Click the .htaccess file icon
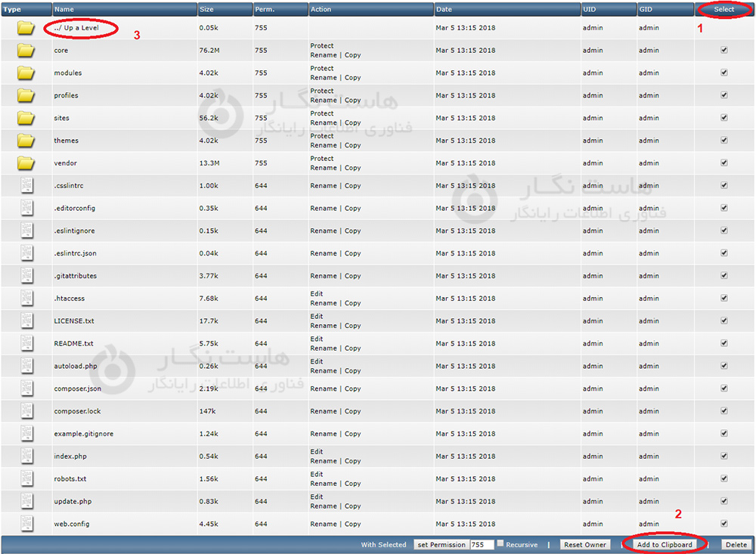The width and height of the screenshot is (756, 554). (x=27, y=299)
